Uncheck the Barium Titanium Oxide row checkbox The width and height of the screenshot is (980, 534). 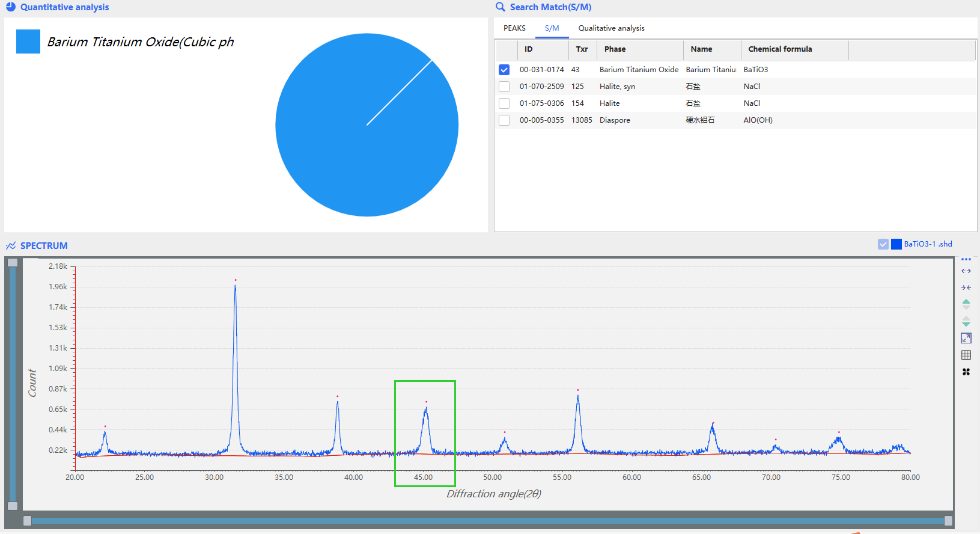504,70
